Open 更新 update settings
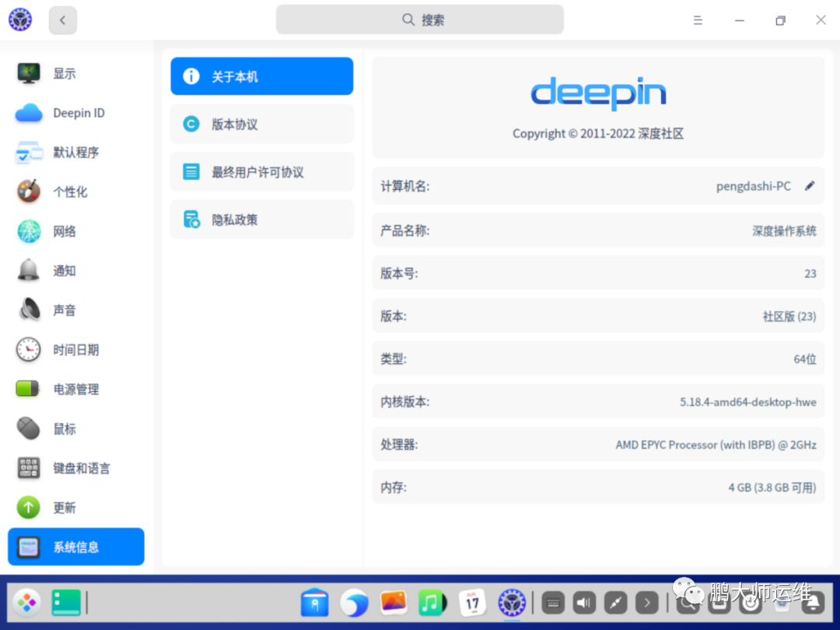 pos(76,508)
